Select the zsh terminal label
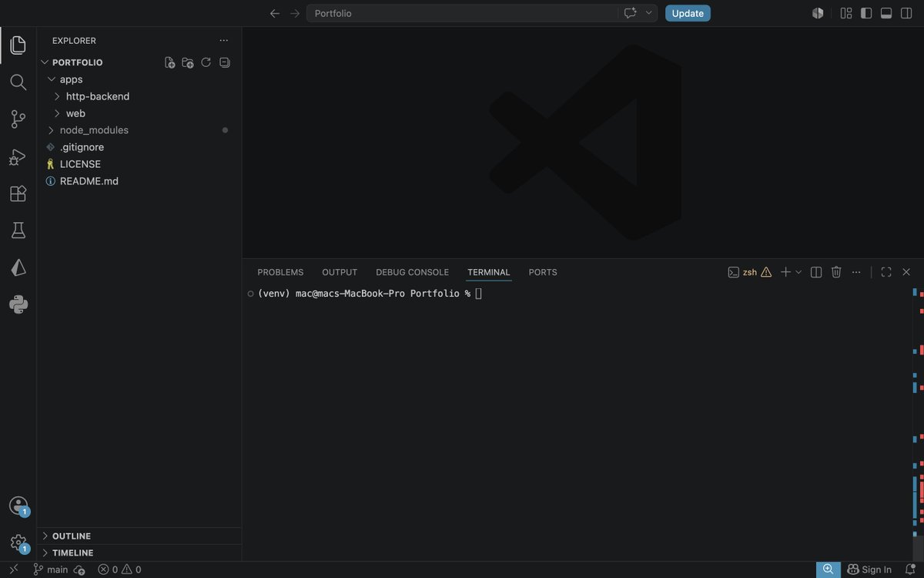Viewport: 924px width, 578px height. point(750,272)
